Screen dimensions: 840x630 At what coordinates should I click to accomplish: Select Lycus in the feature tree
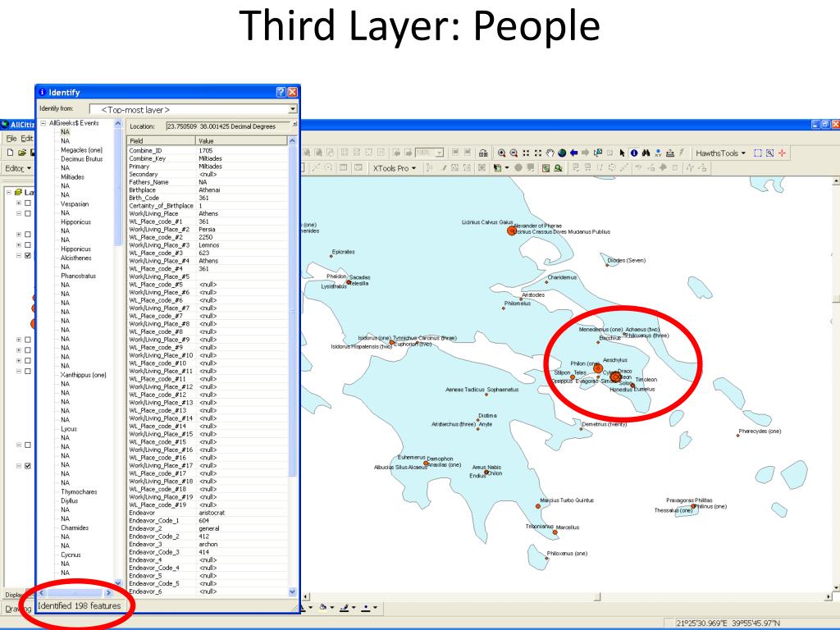click(x=69, y=428)
